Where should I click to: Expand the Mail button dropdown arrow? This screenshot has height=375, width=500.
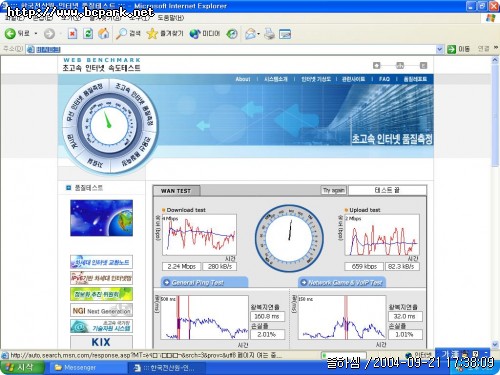tap(259, 34)
